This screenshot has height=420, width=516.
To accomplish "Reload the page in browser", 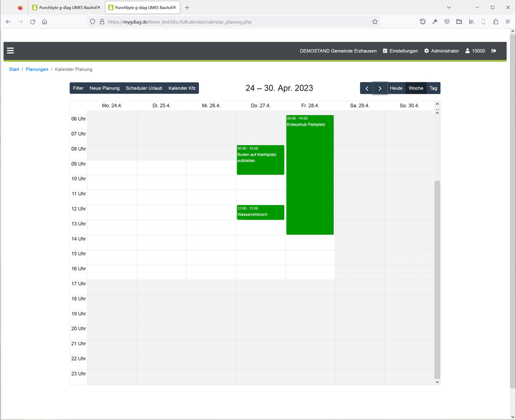I will point(32,22).
